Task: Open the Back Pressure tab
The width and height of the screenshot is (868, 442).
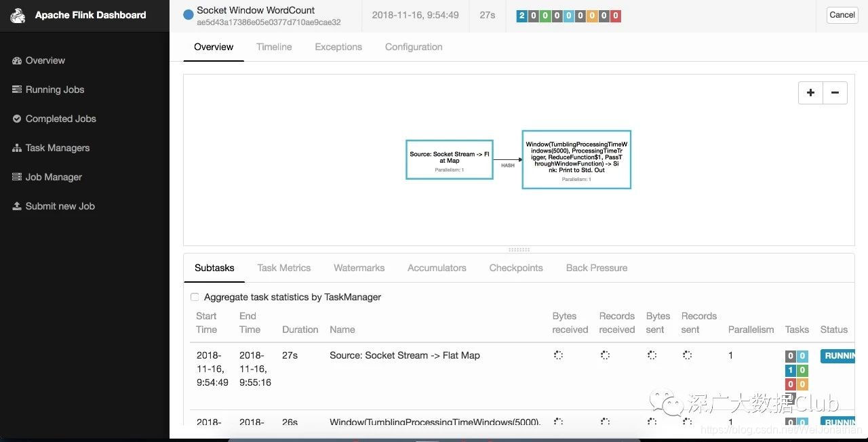Action: coord(597,268)
